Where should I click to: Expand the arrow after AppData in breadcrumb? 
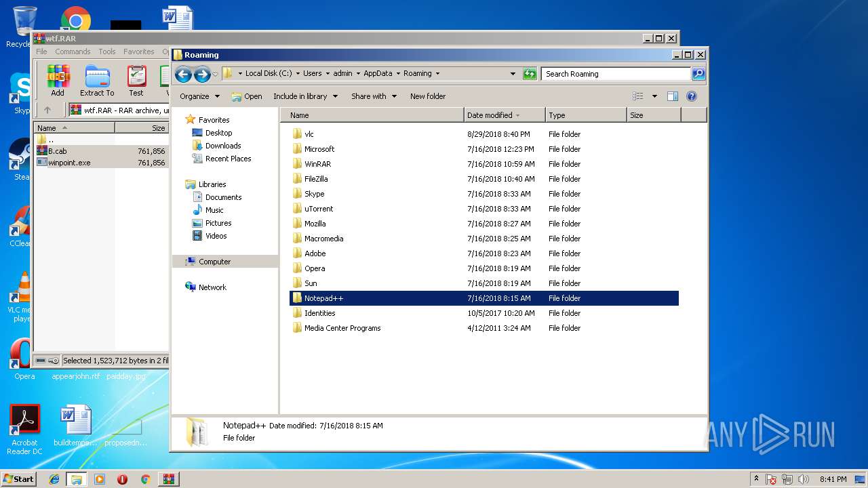(x=397, y=74)
